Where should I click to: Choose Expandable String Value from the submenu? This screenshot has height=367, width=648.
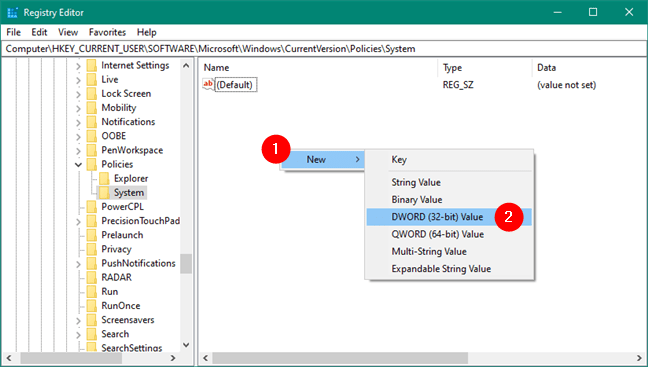click(449, 269)
